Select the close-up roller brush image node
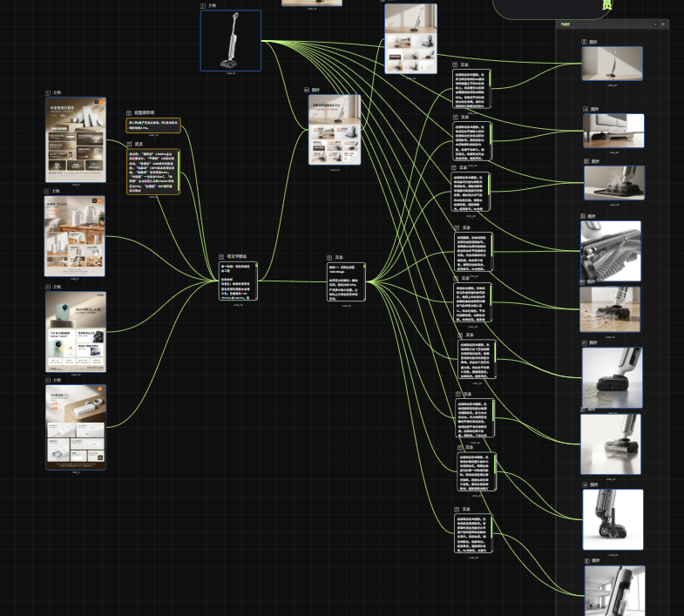Screen dimensions: 684x616 point(610,251)
